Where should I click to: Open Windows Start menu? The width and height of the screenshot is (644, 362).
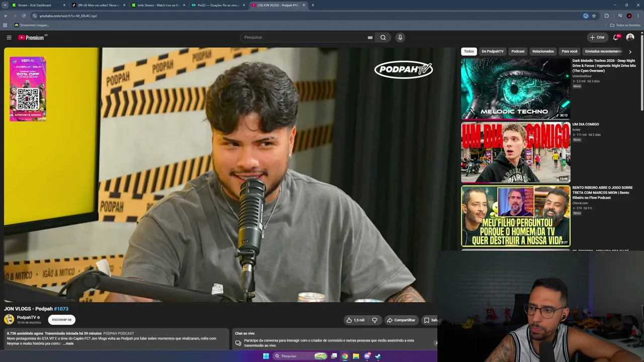tap(266, 356)
